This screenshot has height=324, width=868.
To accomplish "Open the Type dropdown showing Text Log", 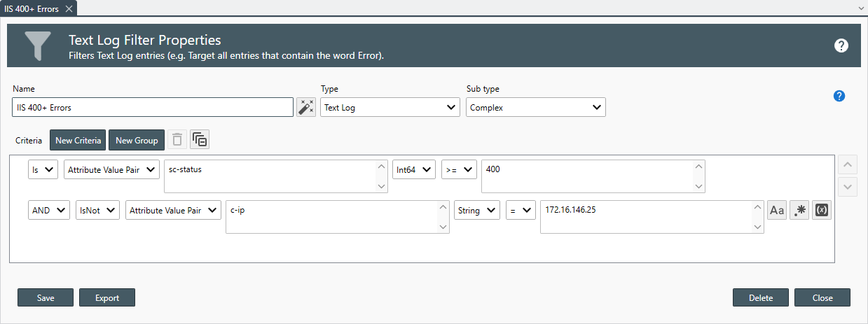I will click(390, 108).
